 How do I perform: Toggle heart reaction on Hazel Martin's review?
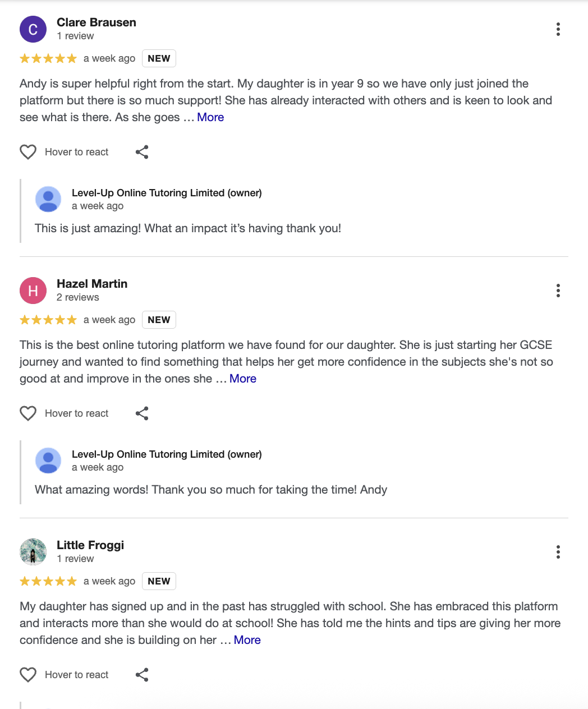28,413
